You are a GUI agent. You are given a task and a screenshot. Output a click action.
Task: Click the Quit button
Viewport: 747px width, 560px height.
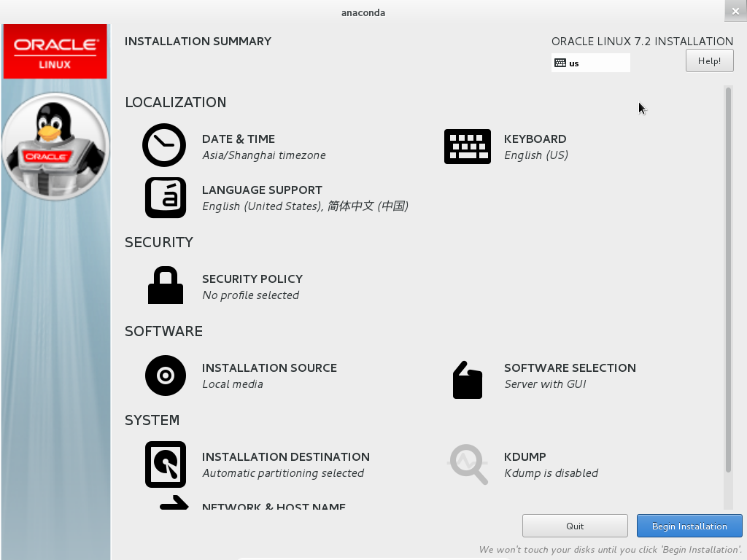(575, 526)
